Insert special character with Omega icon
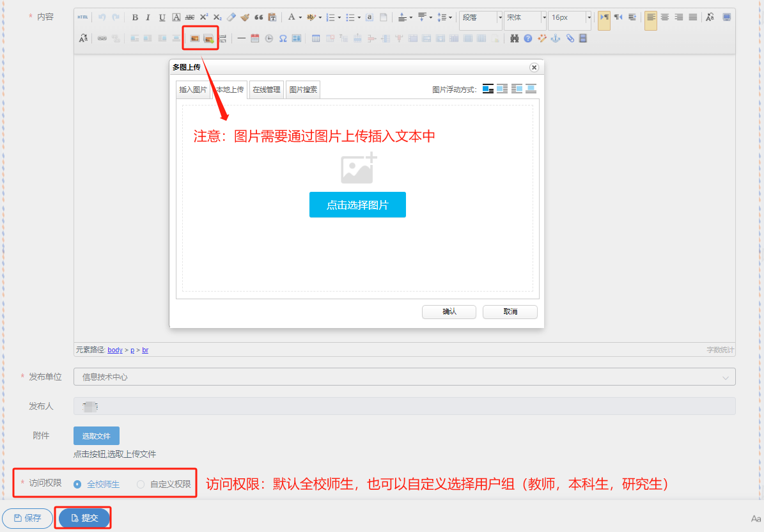764x532 pixels. pyautogui.click(x=283, y=38)
